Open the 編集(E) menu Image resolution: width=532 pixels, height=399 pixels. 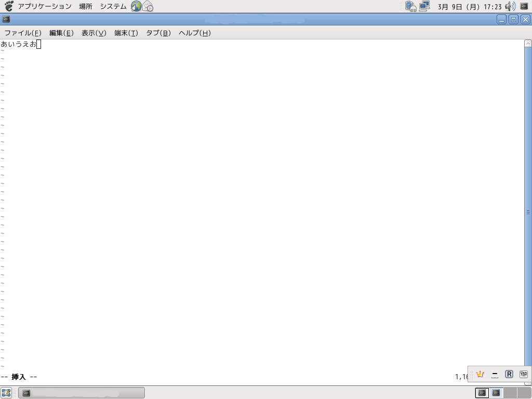61,33
